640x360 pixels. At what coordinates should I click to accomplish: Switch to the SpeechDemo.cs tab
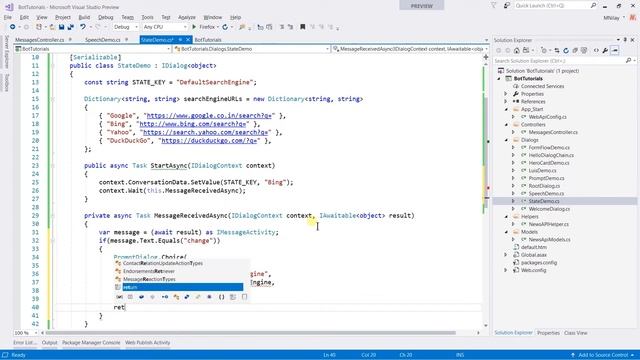[103, 40]
